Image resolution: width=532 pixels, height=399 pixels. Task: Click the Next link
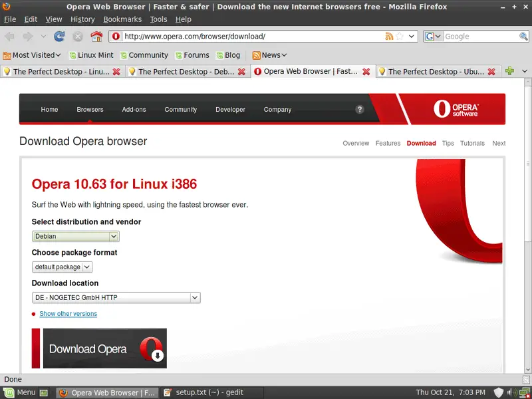[499, 143]
